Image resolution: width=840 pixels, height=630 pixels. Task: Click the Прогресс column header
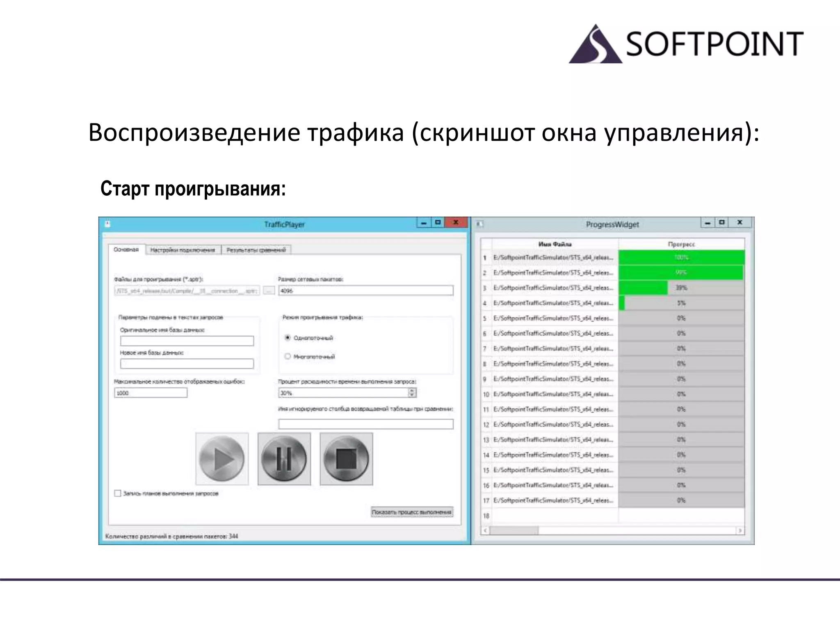point(682,244)
